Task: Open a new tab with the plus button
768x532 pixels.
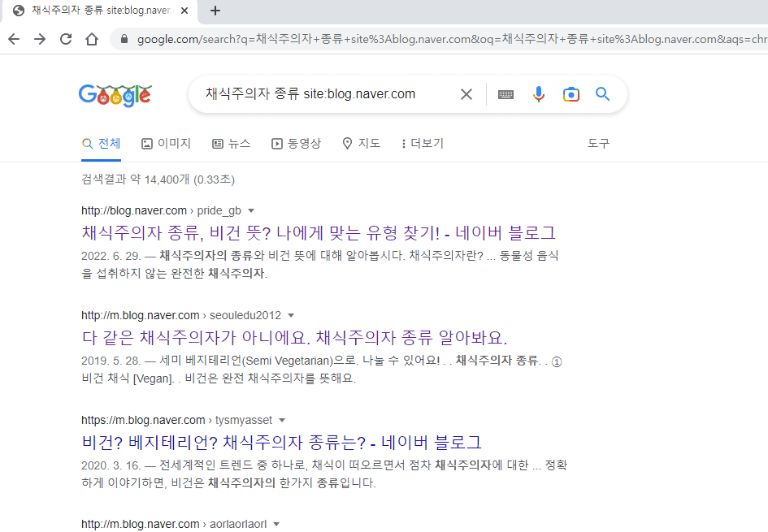Action: [x=215, y=11]
